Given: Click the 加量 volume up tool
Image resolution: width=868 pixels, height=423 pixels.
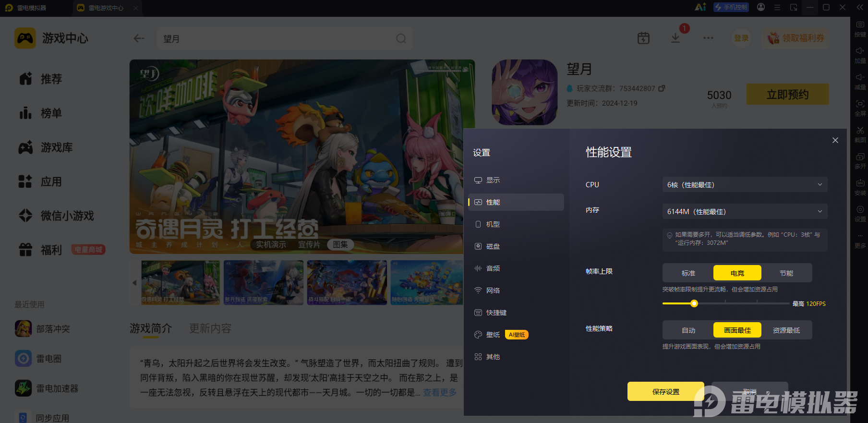Looking at the screenshot, I should (860, 55).
